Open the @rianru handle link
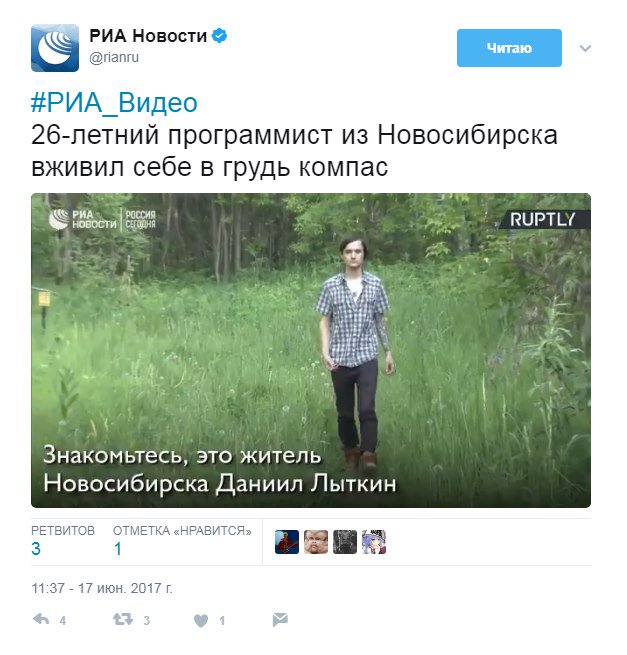The image size is (627, 655). pos(114,58)
